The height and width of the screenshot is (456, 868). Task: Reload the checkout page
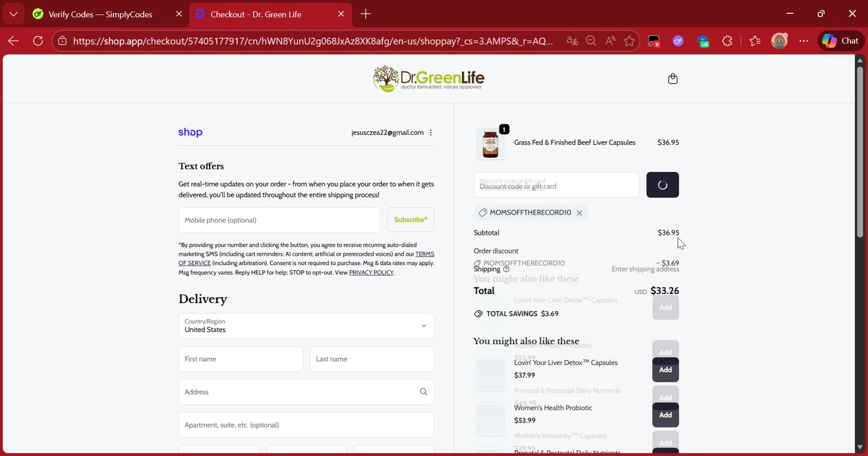38,41
